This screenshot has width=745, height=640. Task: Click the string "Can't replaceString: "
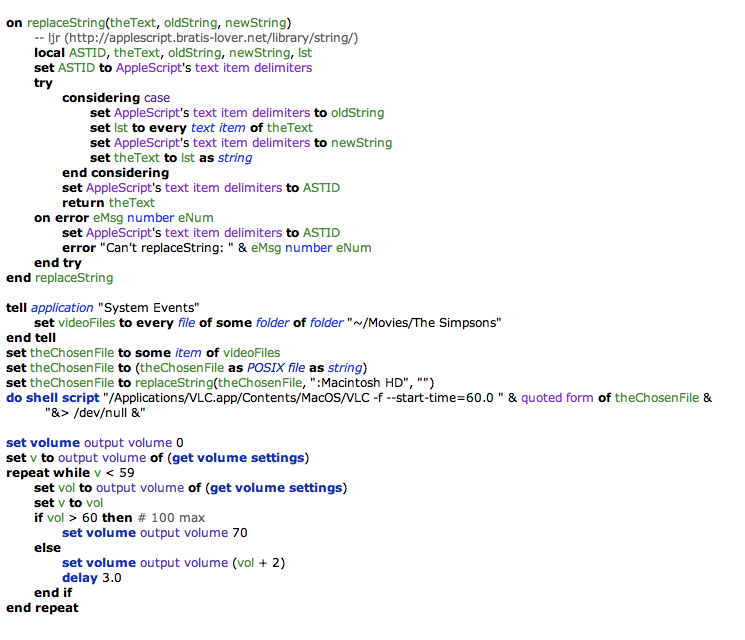[x=167, y=248]
